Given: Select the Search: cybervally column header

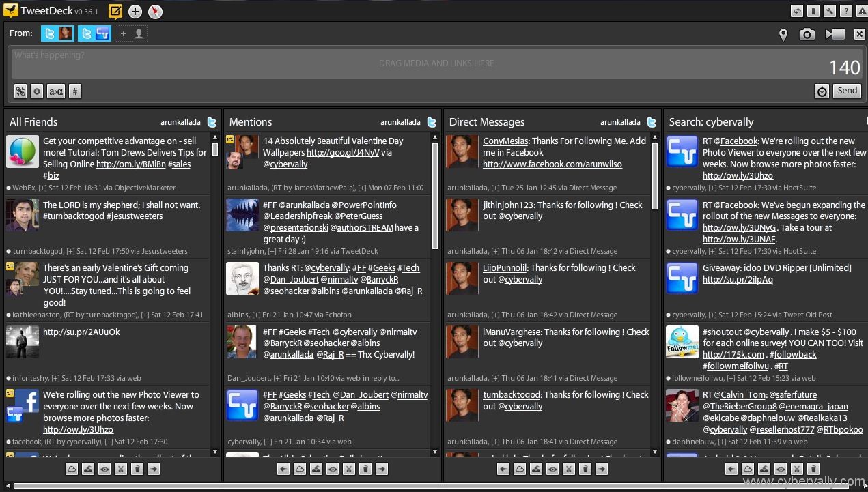Looking at the screenshot, I should [711, 122].
